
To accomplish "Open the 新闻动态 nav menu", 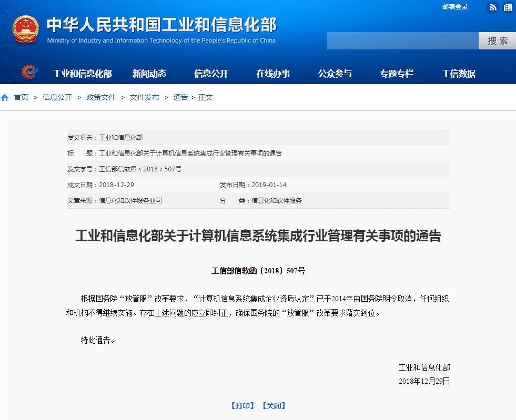I will point(149,74).
